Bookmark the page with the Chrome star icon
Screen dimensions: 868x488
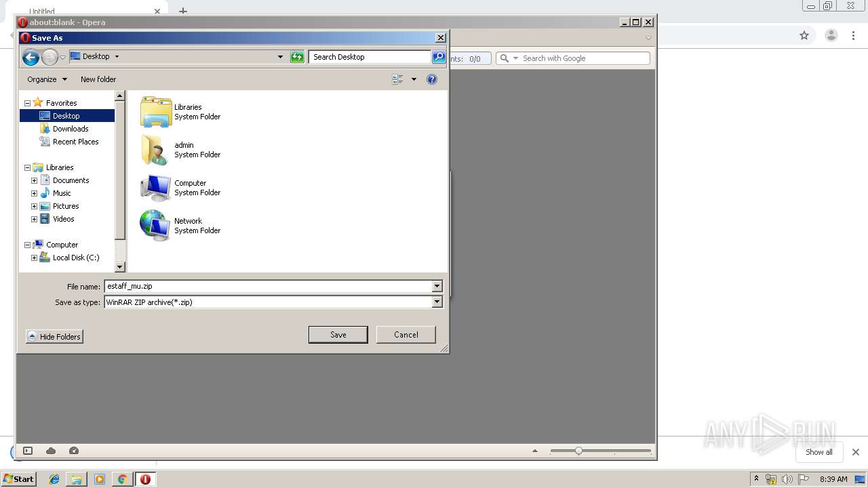[x=804, y=35]
